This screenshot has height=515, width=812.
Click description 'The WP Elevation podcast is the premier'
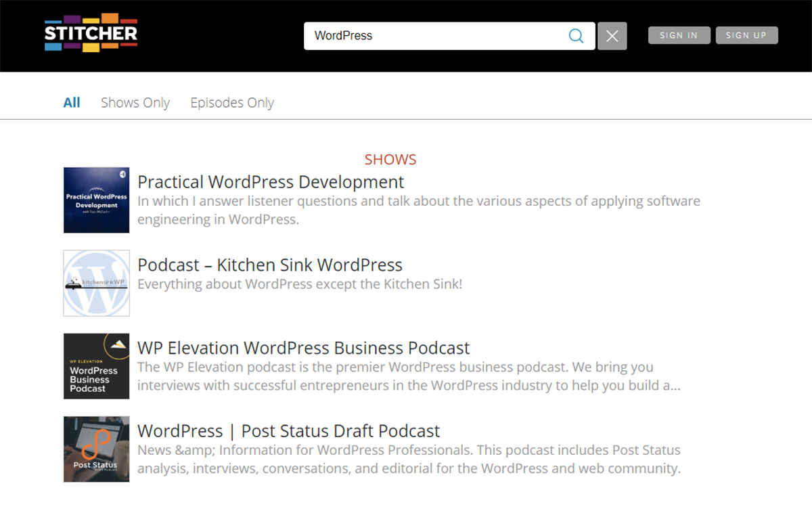(409, 376)
